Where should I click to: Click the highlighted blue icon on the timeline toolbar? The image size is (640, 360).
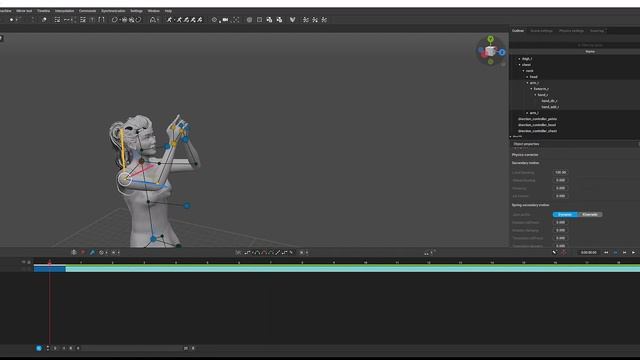[x=92, y=253]
